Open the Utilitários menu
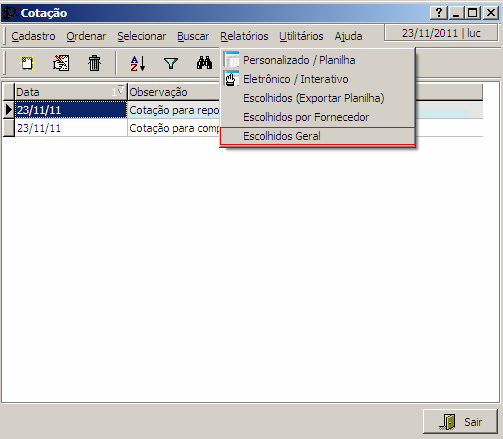Screen dimensions: 503x439 click(x=301, y=36)
